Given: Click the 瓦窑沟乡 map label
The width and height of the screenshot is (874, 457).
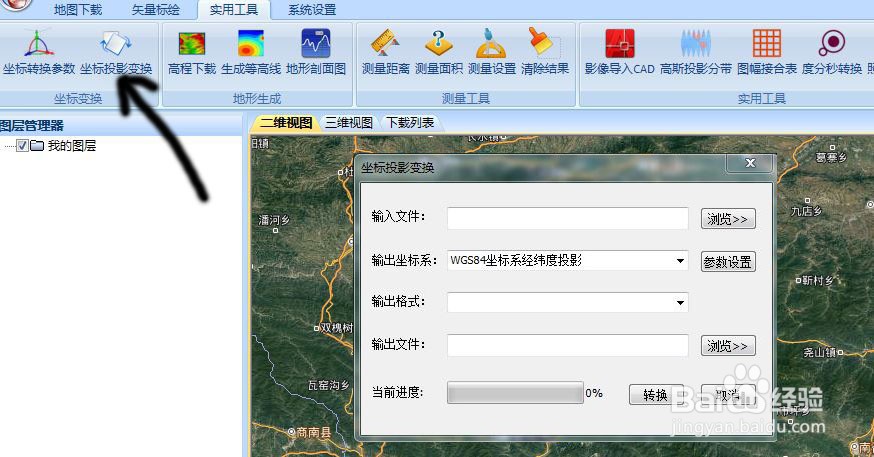Looking at the screenshot, I should (329, 385).
